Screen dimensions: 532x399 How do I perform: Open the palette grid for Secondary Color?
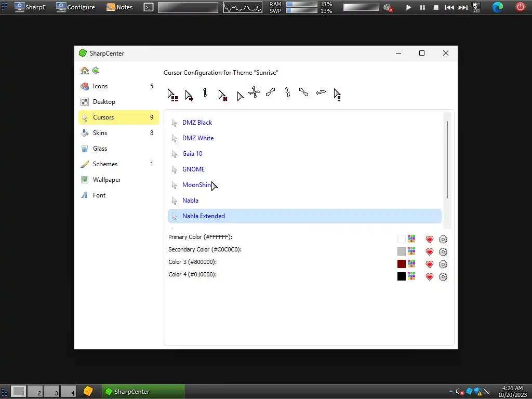411,251
